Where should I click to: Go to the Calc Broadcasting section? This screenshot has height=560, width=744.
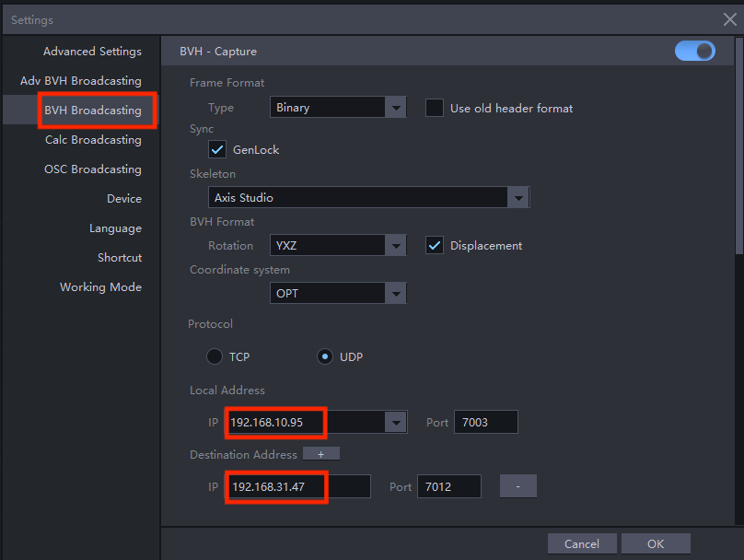(93, 140)
